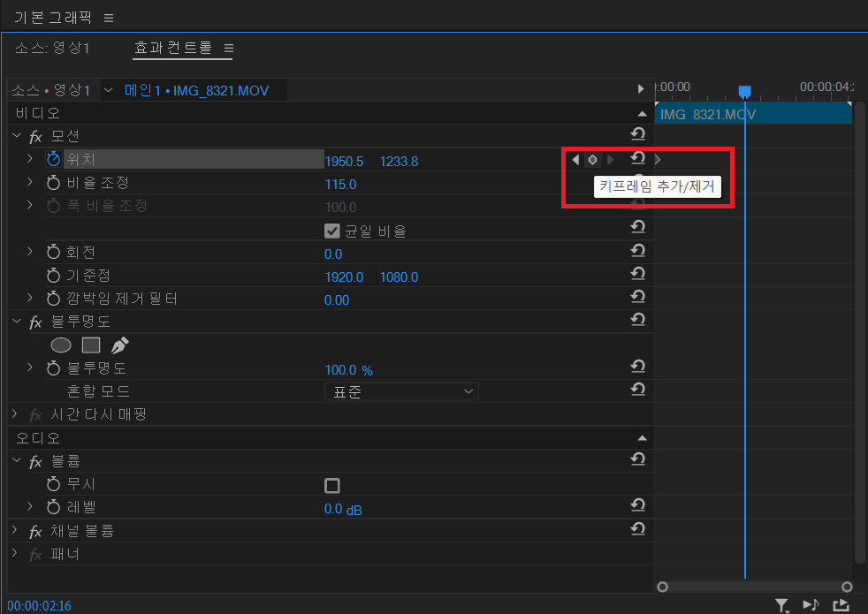Reset the 모션 effect
The image size is (868, 614).
click(637, 133)
